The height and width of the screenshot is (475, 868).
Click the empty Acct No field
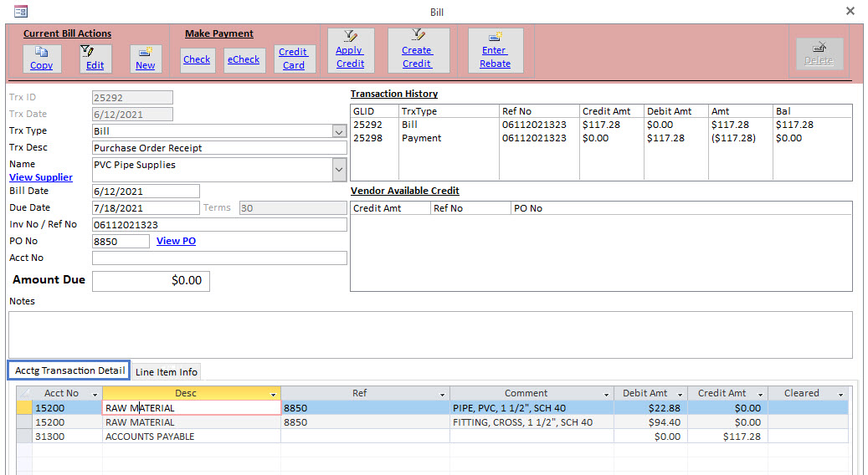(x=219, y=258)
